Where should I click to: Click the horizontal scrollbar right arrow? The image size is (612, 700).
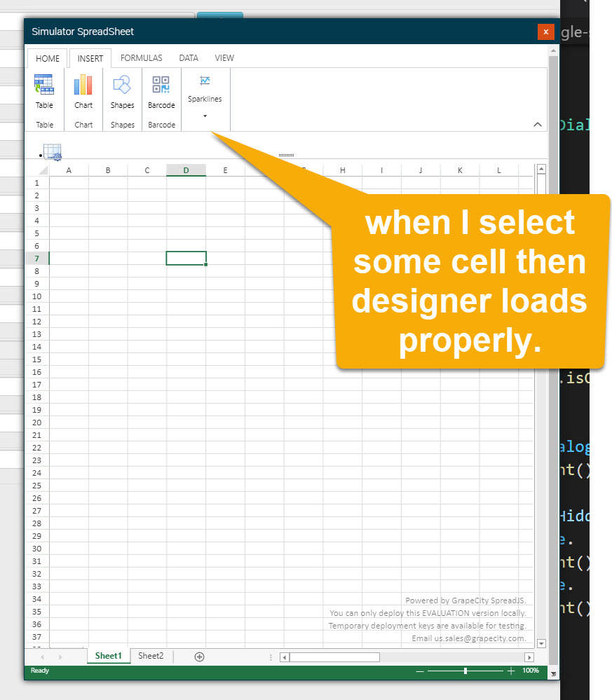tap(529, 657)
